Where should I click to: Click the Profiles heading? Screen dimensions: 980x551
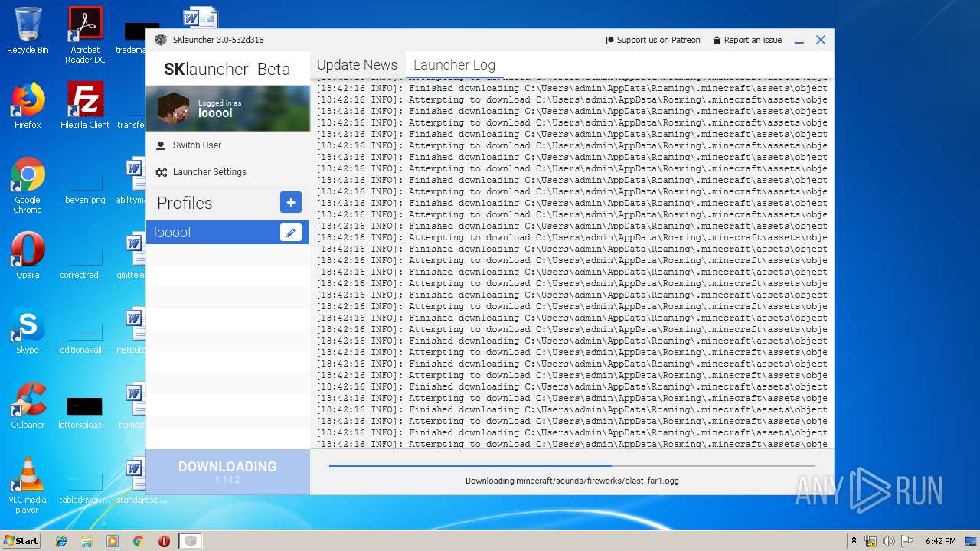185,203
